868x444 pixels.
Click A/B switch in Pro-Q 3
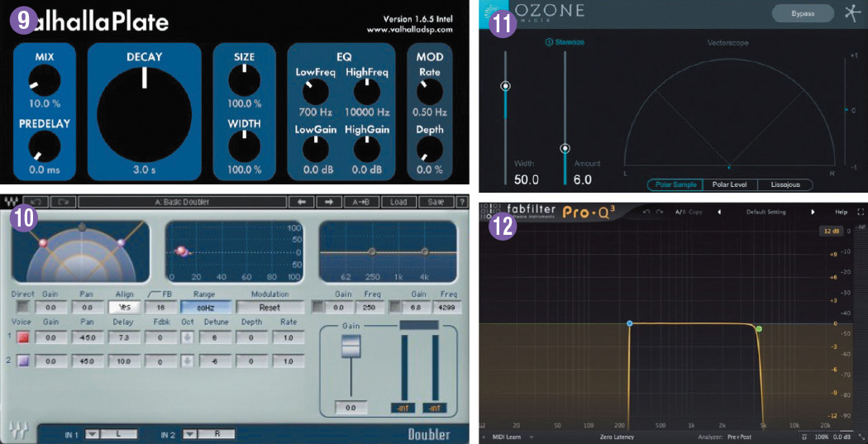680,212
